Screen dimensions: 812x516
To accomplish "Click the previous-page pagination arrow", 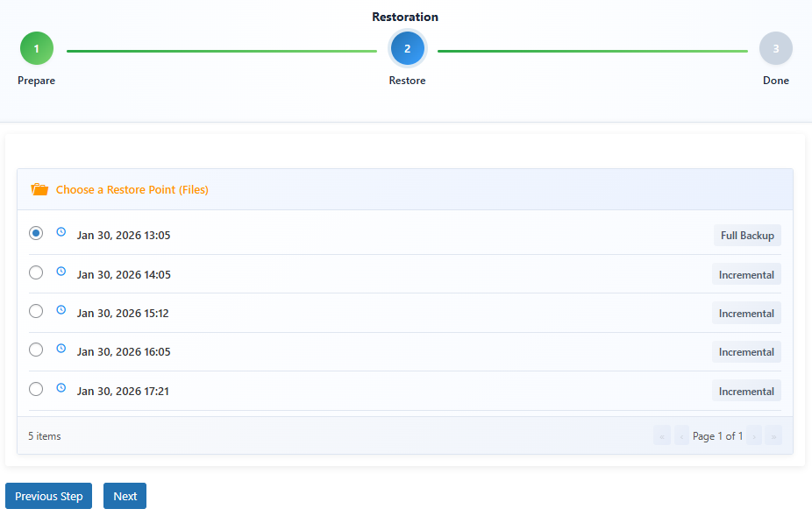I will pyautogui.click(x=681, y=435).
